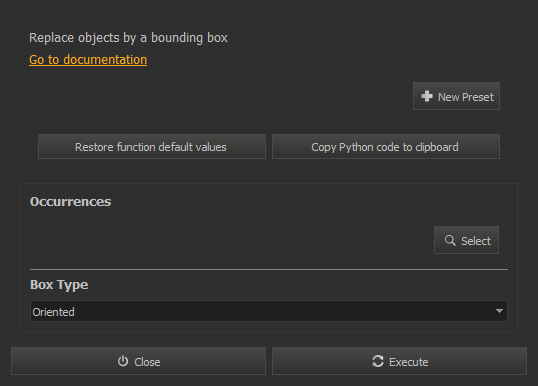Screen dimensions: 538x386
Task: Execute the replace by bounding box function
Action: pyautogui.click(x=399, y=361)
